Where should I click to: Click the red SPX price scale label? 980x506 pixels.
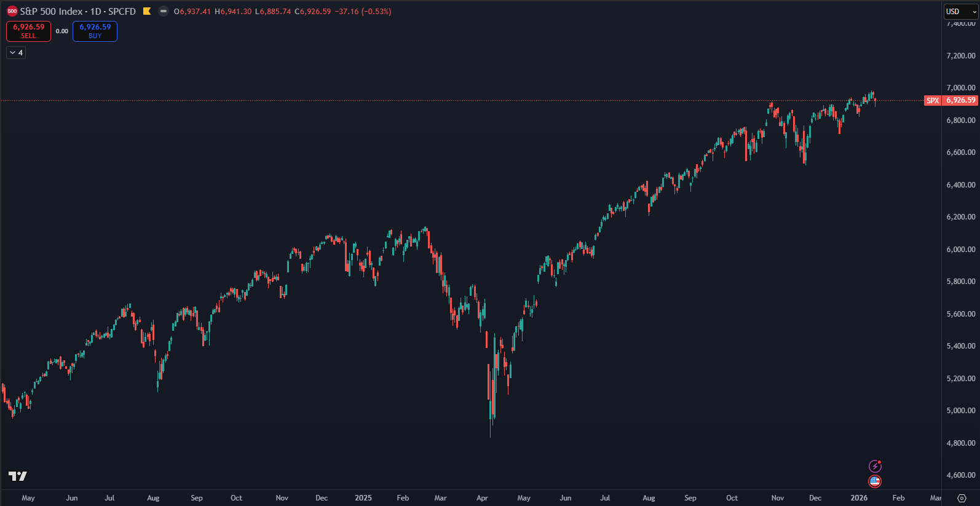933,100
